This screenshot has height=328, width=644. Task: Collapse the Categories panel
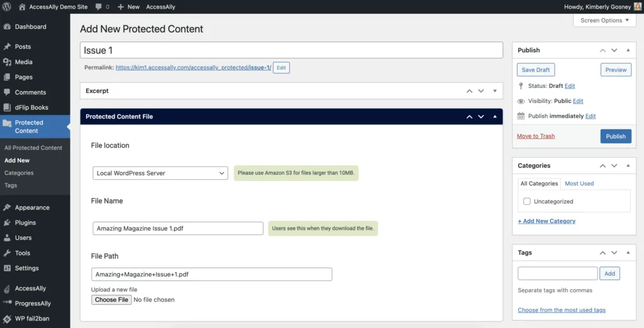point(628,166)
